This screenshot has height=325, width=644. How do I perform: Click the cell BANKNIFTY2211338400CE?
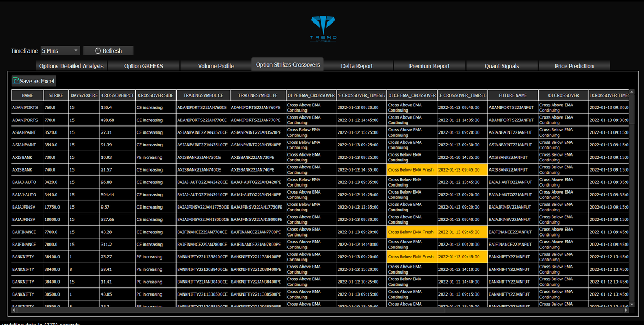click(203, 257)
